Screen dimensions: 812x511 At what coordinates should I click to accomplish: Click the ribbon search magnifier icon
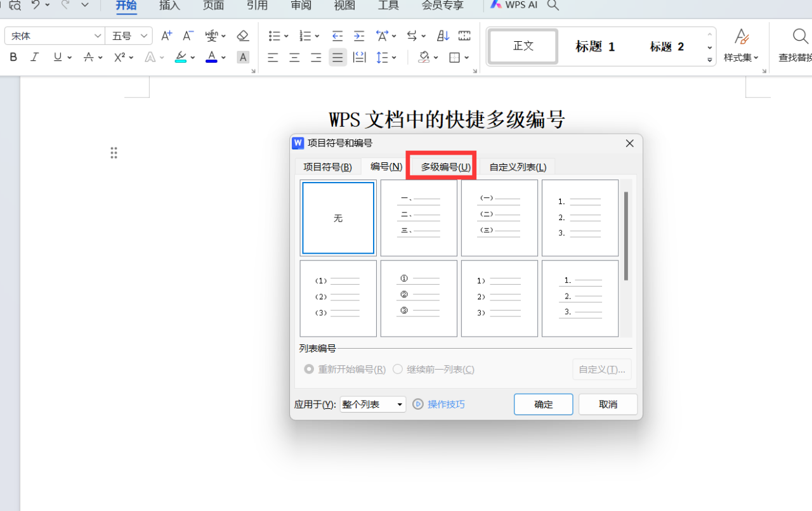553,5
